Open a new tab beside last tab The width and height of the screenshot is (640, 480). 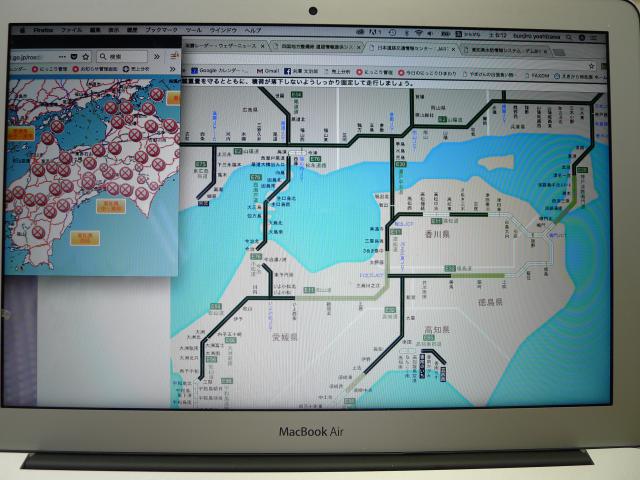[x=559, y=52]
